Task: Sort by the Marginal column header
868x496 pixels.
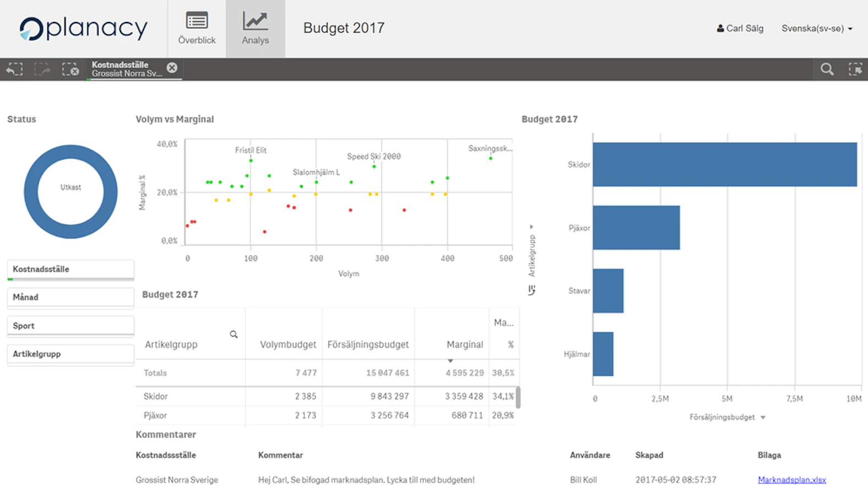Action: click(x=465, y=344)
